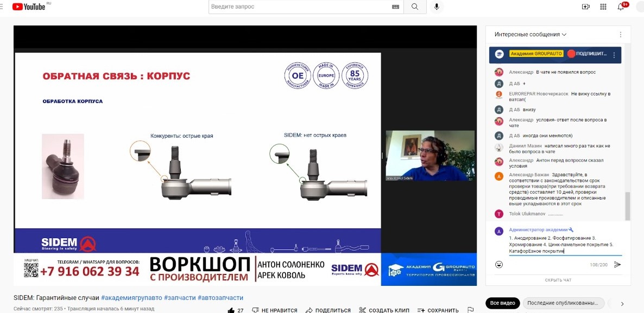Click ПОДЕЛИТЬСЯ share button
The image size is (644, 313).
(x=328, y=310)
